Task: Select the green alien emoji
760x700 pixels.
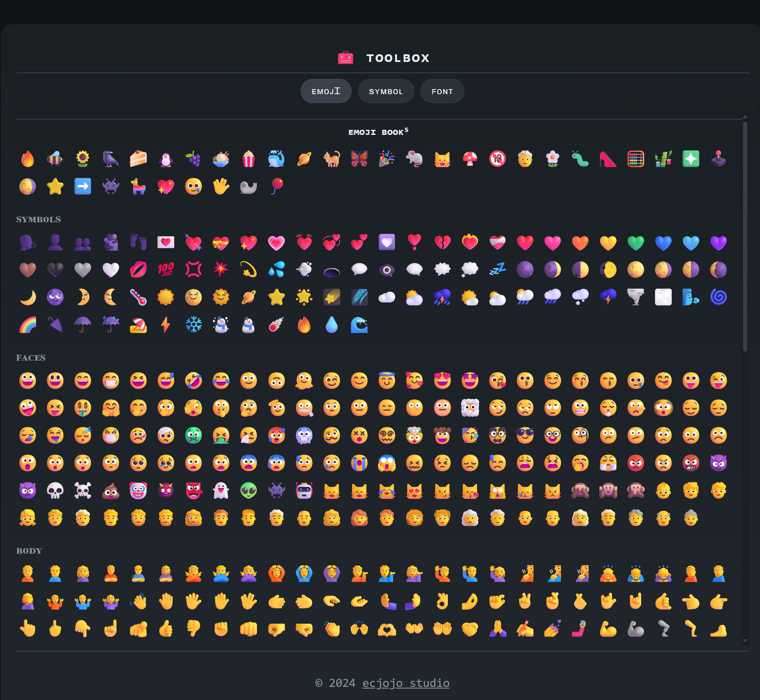Action: [x=249, y=490]
